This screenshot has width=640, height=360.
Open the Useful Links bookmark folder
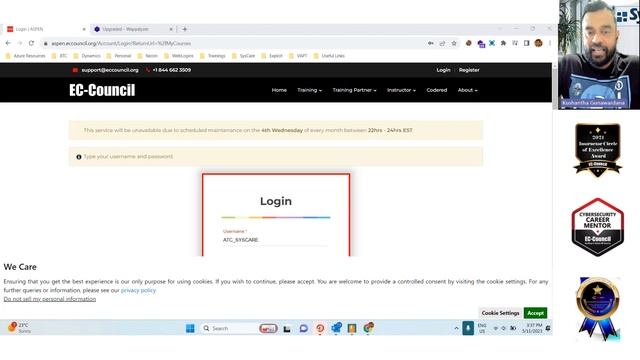[x=329, y=56]
